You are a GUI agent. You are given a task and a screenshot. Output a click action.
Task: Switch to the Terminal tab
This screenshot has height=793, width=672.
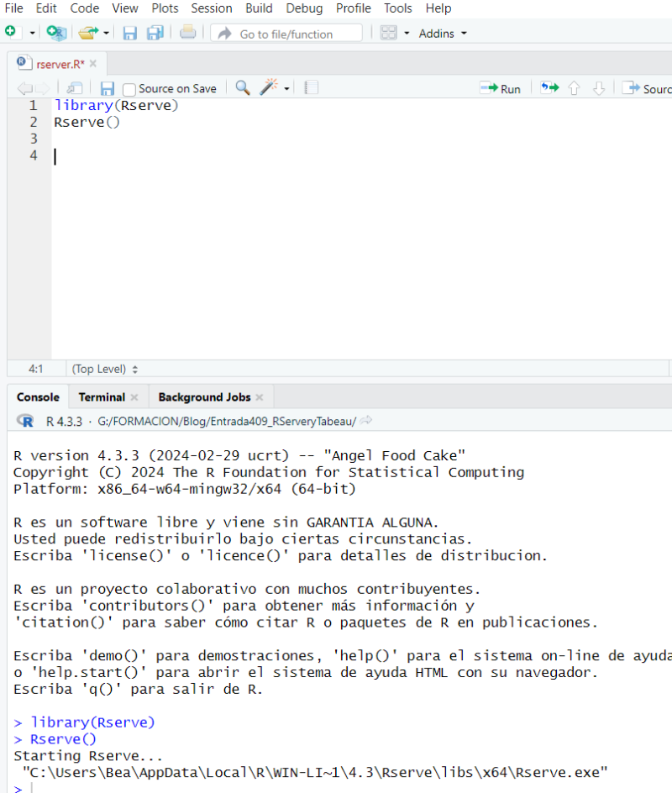(101, 397)
